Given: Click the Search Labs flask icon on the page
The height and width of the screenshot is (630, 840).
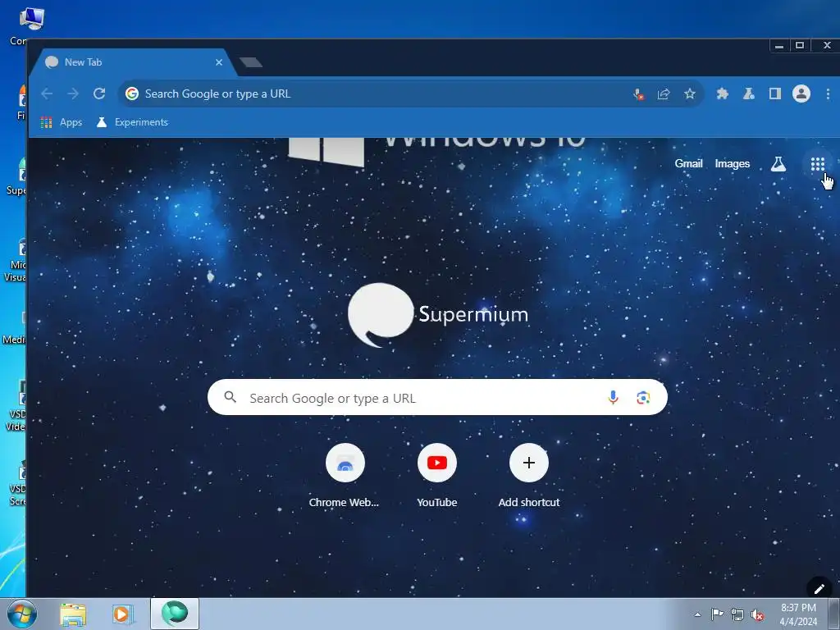Looking at the screenshot, I should point(778,164).
